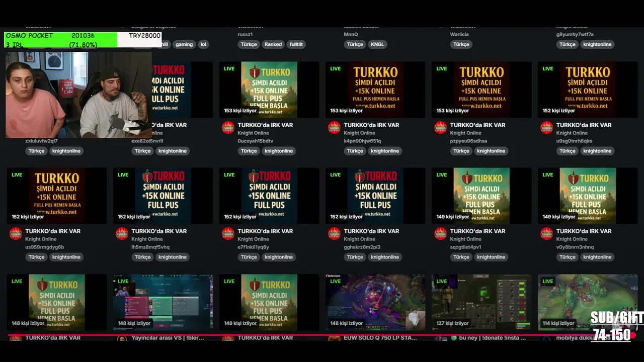Click knightonline tag under g8yumhy7wtf7a

597,44
